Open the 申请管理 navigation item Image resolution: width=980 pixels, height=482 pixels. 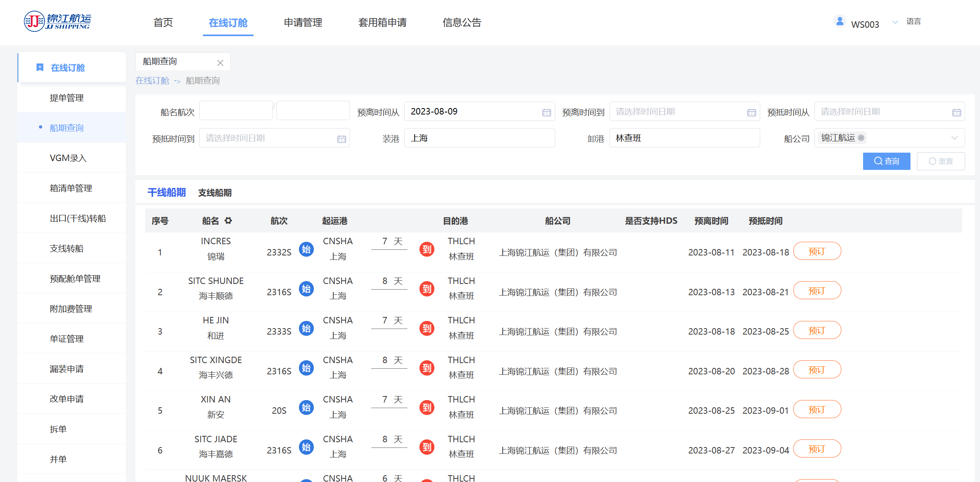[303, 22]
